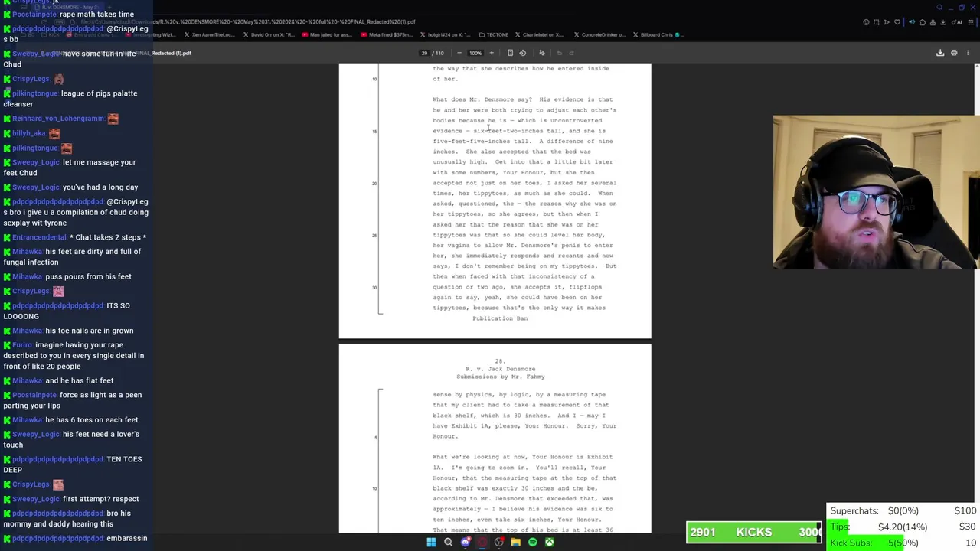The image size is (980, 551).
Task: Open the Windows Start menu
Action: [431, 542]
